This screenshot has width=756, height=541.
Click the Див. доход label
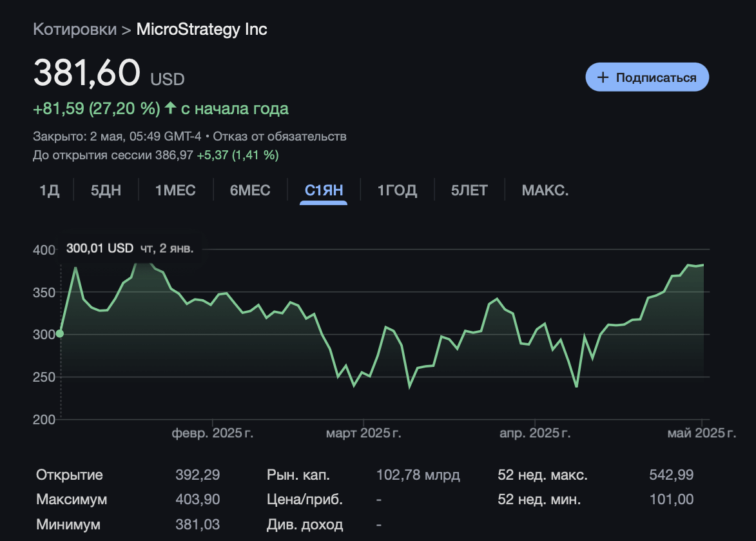coord(305,525)
